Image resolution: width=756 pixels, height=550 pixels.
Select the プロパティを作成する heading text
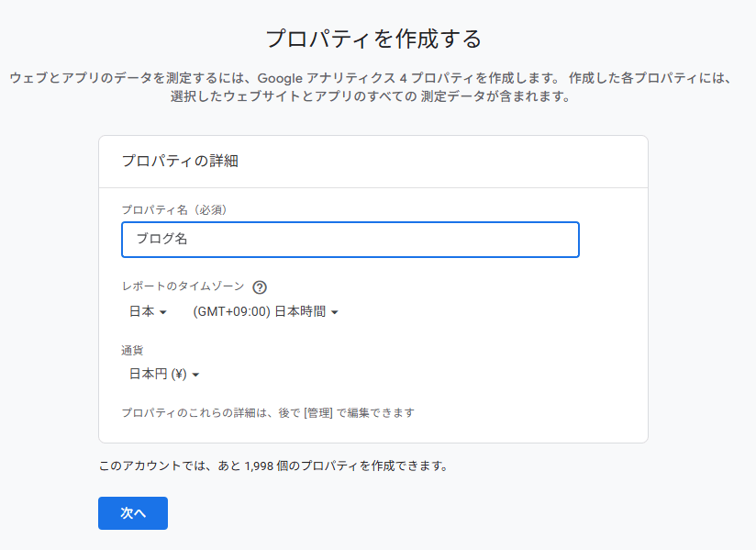pos(373,39)
